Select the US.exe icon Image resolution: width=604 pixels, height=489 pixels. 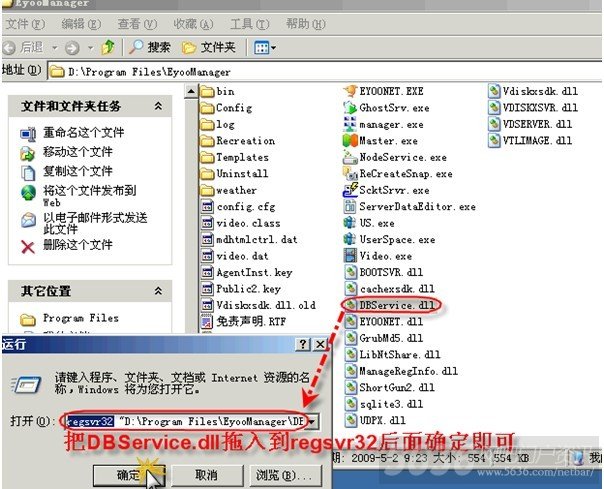[350, 223]
